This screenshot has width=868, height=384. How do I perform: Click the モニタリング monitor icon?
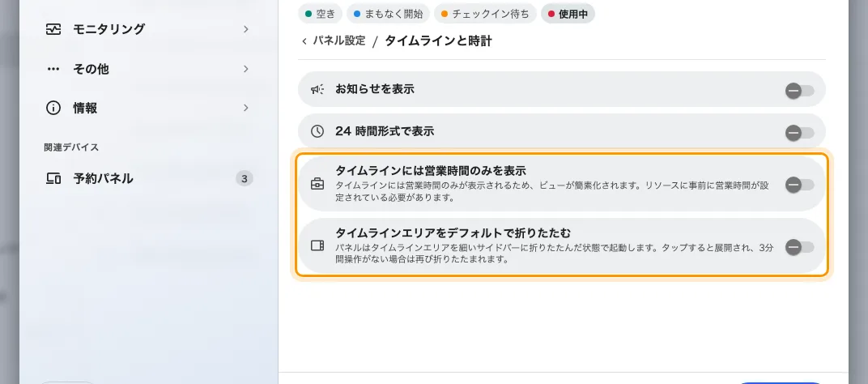coord(53,29)
